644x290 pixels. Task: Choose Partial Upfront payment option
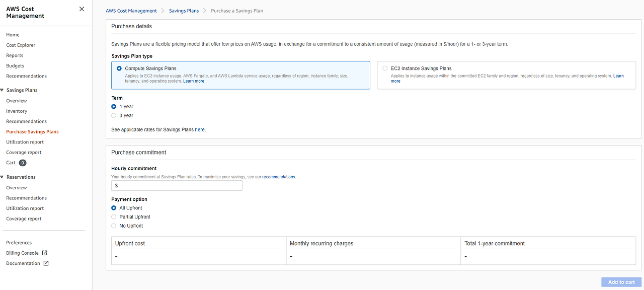coord(114,217)
